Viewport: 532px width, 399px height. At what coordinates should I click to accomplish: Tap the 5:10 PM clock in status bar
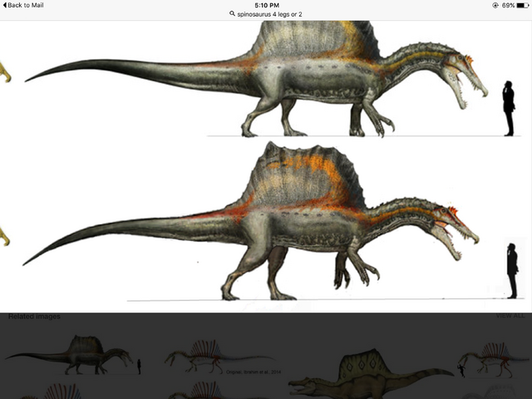coord(267,5)
